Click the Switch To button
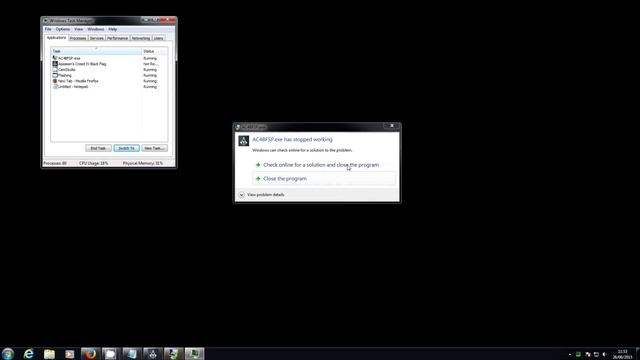 (127, 148)
